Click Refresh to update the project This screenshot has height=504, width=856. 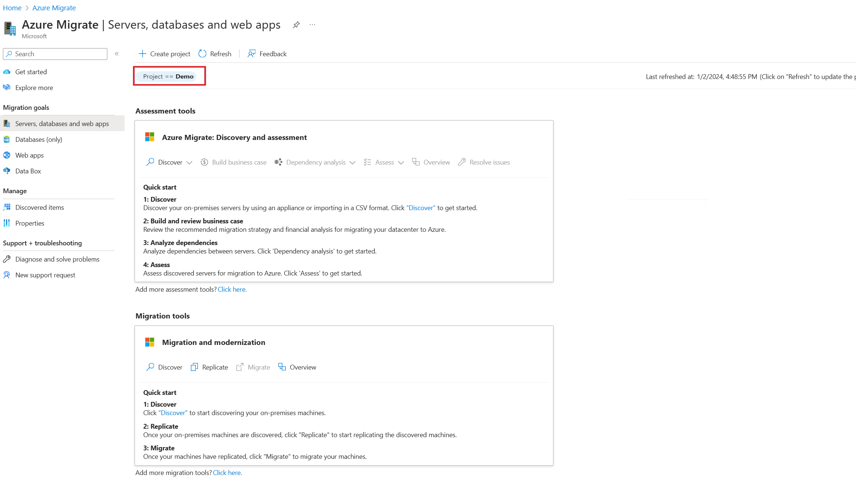pyautogui.click(x=215, y=53)
